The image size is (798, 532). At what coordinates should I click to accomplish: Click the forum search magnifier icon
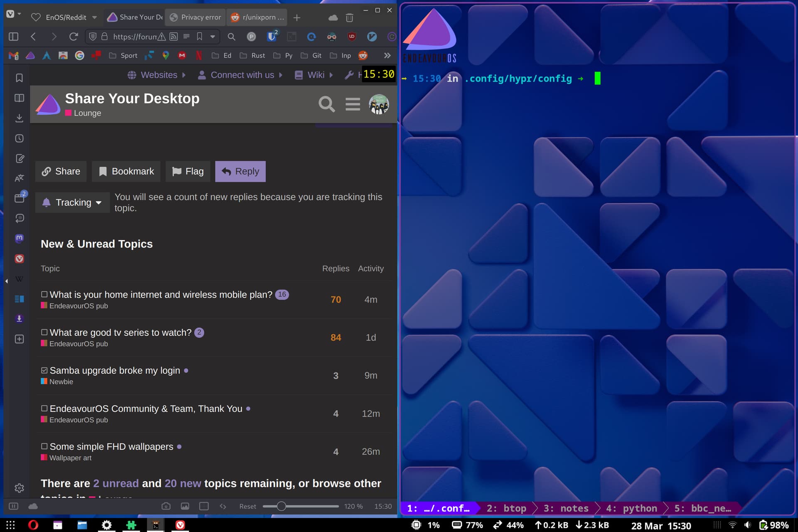click(x=326, y=104)
